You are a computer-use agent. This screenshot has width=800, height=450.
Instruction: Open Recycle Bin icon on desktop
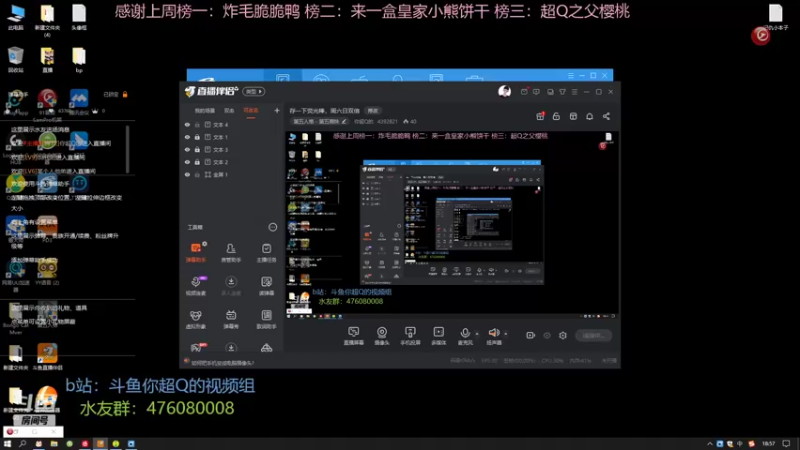point(16,60)
